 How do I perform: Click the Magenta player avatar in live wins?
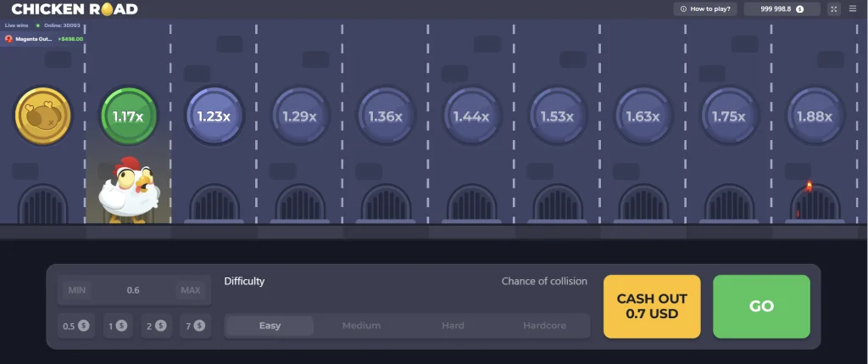point(8,39)
